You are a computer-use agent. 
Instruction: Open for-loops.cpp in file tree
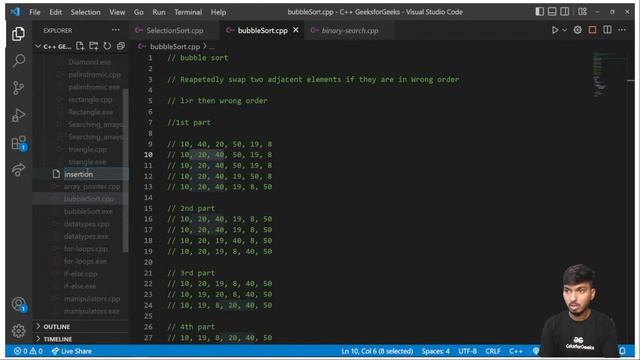tap(85, 249)
